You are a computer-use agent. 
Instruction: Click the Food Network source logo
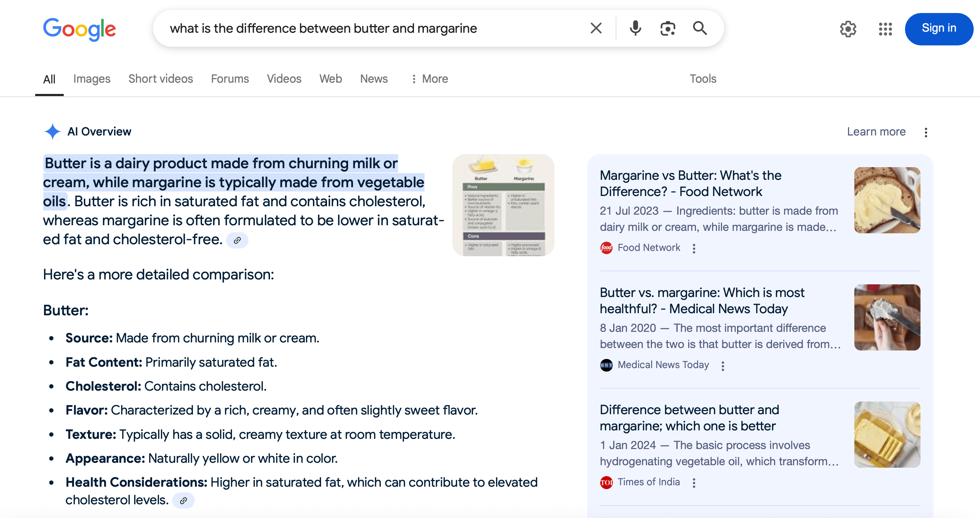coord(607,248)
